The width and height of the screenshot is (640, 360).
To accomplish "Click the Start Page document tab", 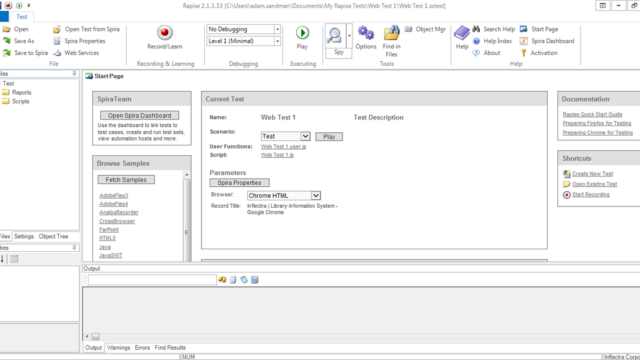I will pyautogui.click(x=104, y=76).
